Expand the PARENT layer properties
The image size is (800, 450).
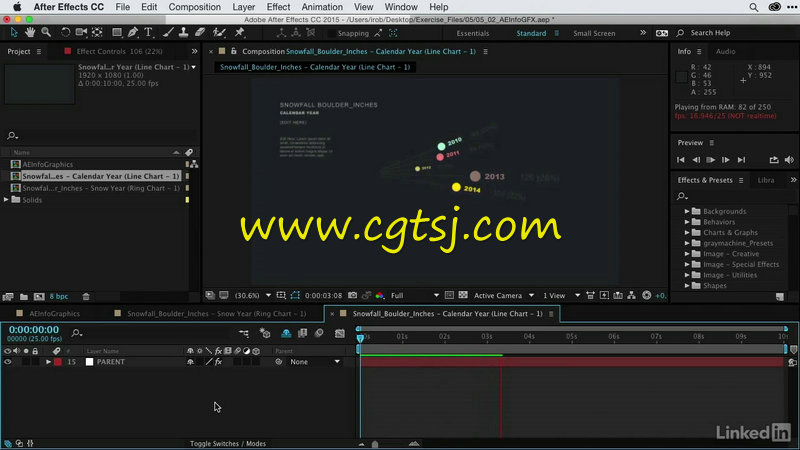48,362
